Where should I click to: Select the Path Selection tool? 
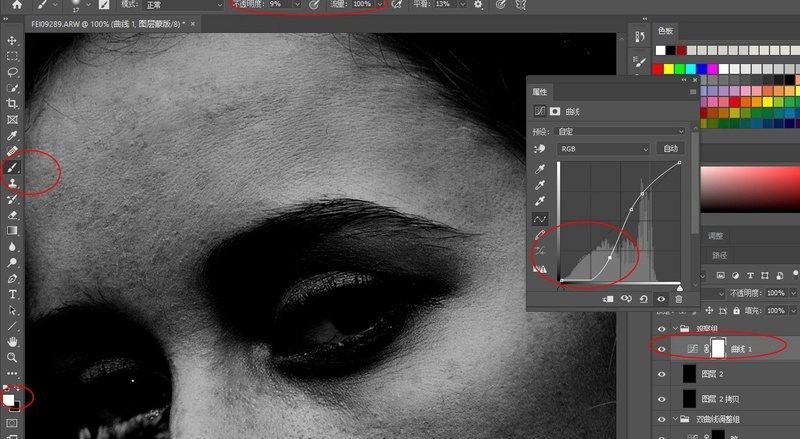pyautogui.click(x=12, y=310)
